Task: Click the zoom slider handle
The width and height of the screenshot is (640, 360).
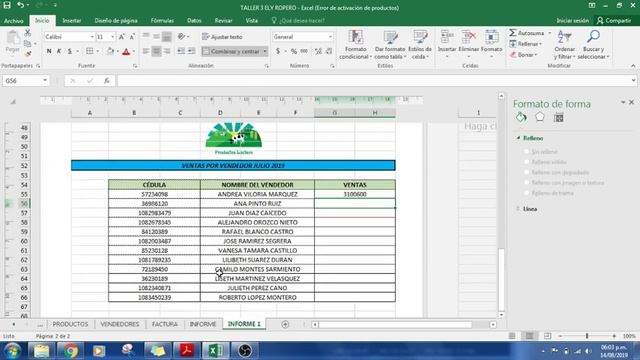Action: coord(587,336)
